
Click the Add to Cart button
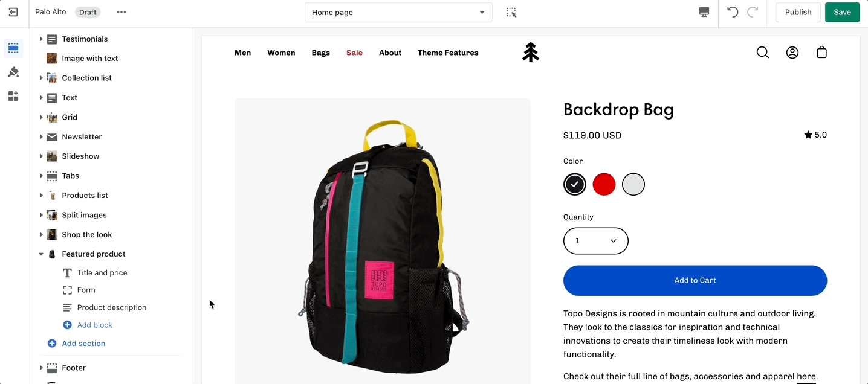click(695, 280)
